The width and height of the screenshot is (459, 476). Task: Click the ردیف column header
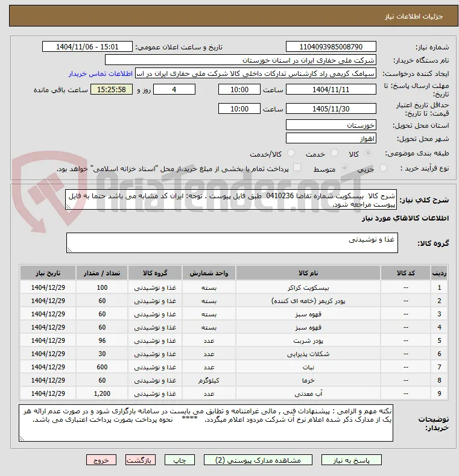click(439, 273)
